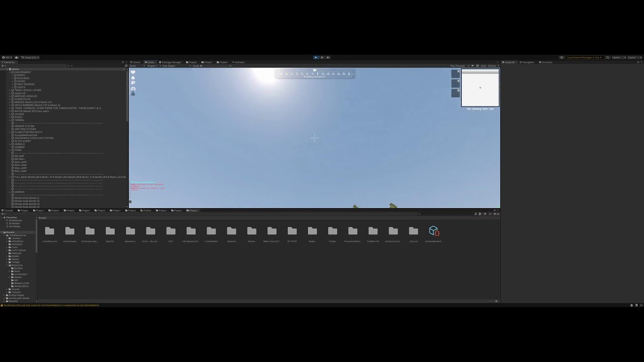Select POWER POLES in the hierarchy
The image size is (644, 362).
tap(22, 99)
